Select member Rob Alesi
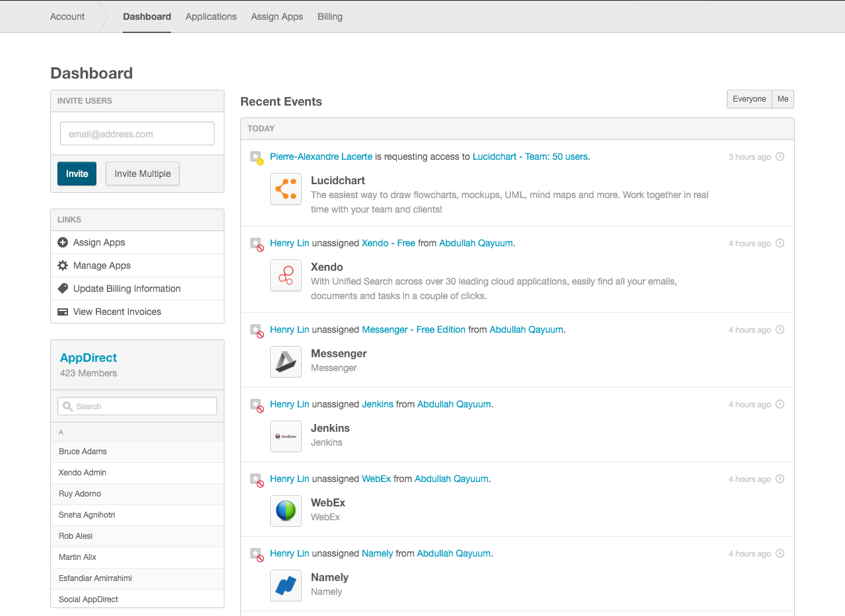This screenshot has height=616, width=845. point(137,536)
